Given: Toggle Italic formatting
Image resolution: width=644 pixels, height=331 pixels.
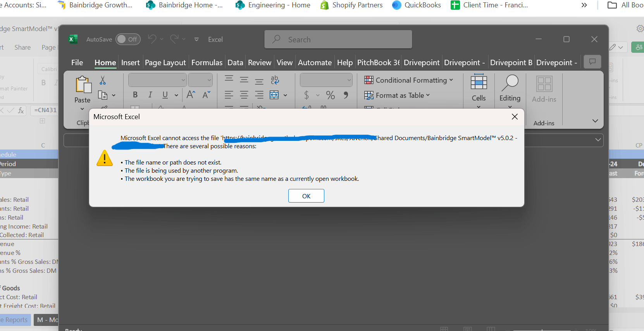Looking at the screenshot, I should (150, 95).
